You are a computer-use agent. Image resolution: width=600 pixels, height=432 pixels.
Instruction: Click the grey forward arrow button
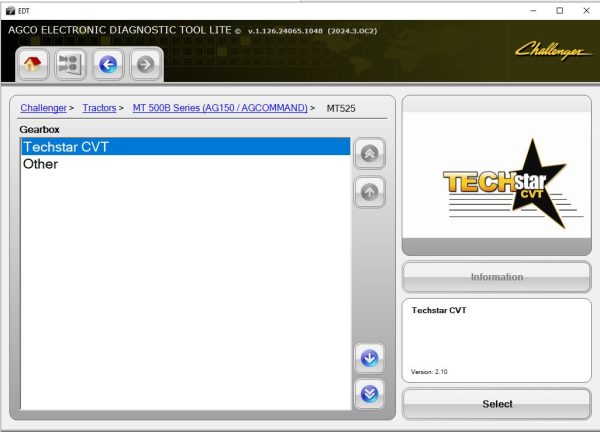(x=145, y=64)
